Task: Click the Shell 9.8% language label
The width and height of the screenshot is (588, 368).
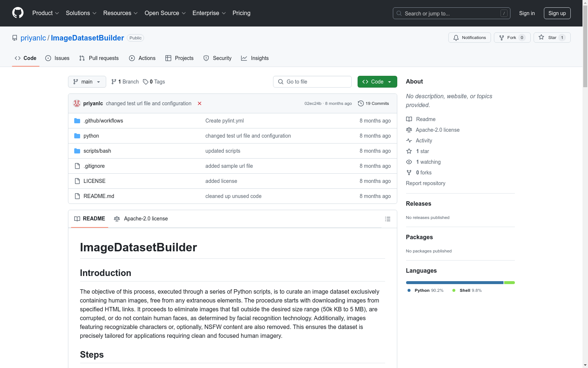Action: (x=467, y=290)
